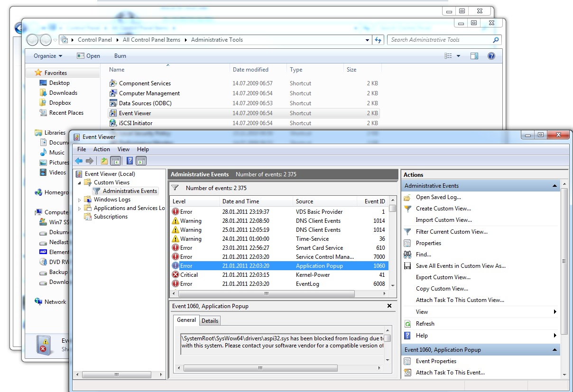The width and height of the screenshot is (573, 392).
Task: Click the Back arrow in Event Viewer toolbar
Action: pos(79,161)
